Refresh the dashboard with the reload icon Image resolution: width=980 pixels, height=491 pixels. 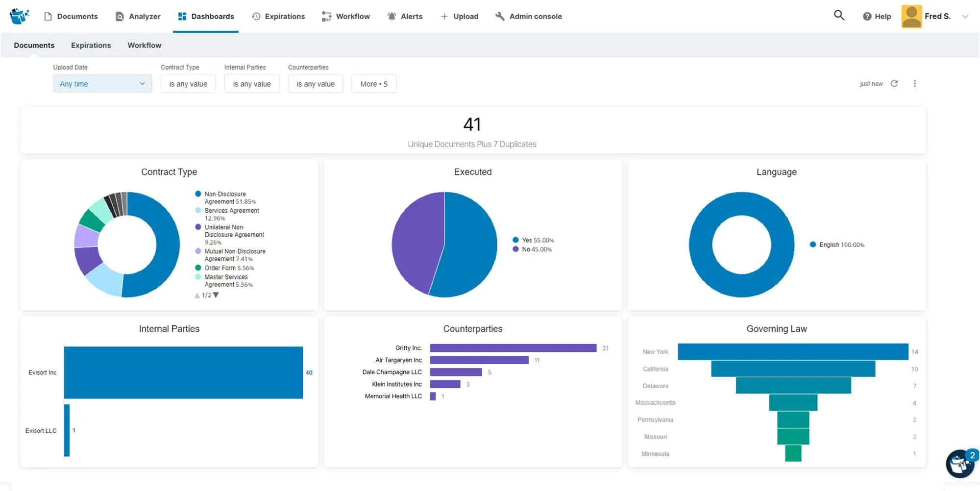[x=894, y=83]
